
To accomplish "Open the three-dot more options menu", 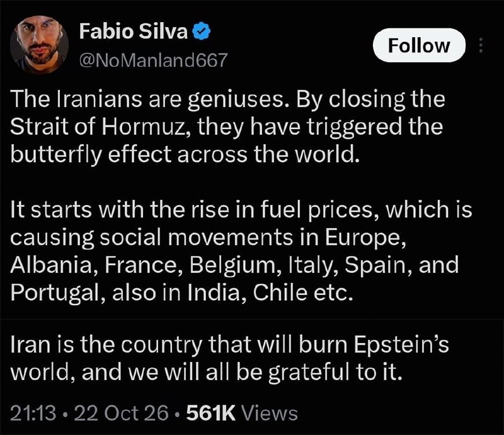I will (x=481, y=45).
